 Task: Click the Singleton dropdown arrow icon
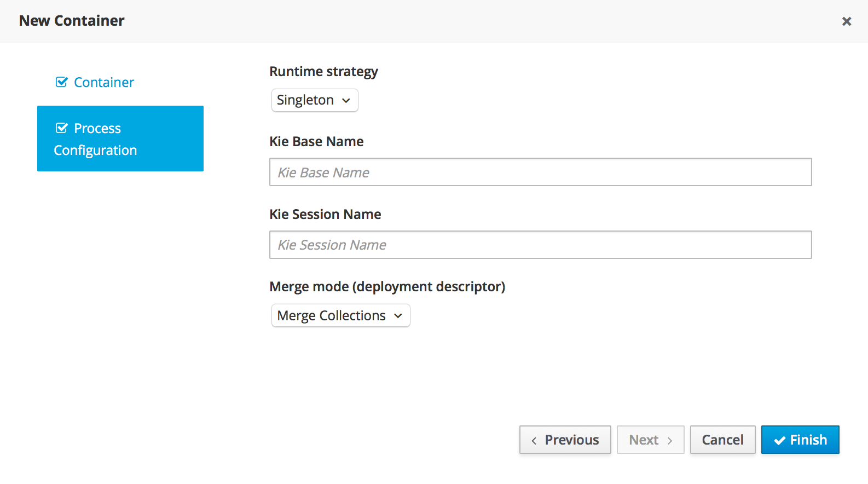346,101
